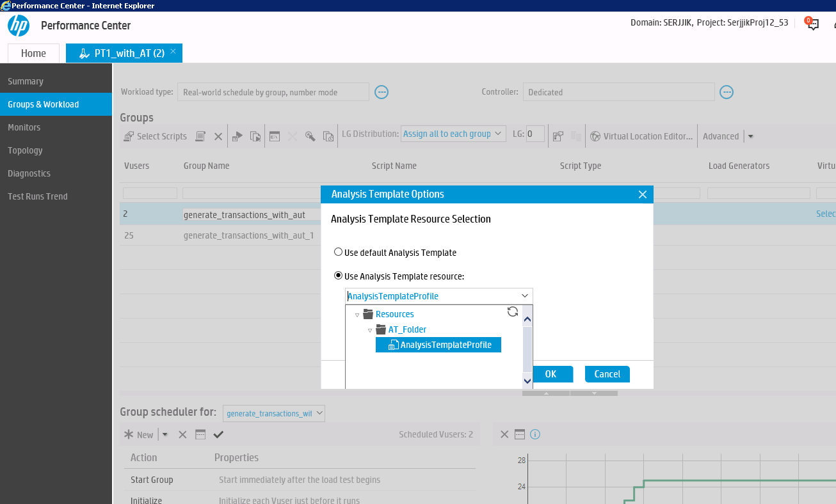Screen dimensions: 836x504
Task: Click the tree scrollbar up arrow
Action: click(x=527, y=319)
